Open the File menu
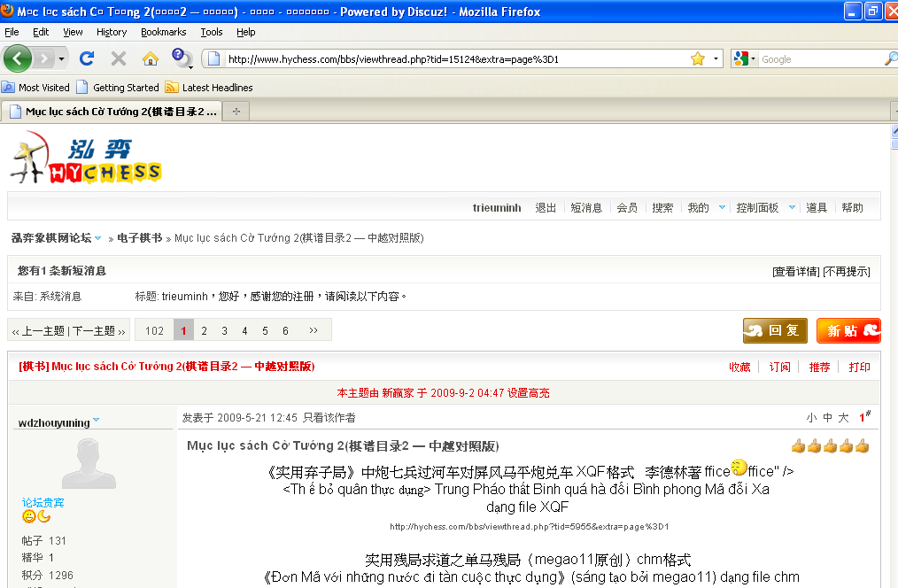 click(x=12, y=32)
